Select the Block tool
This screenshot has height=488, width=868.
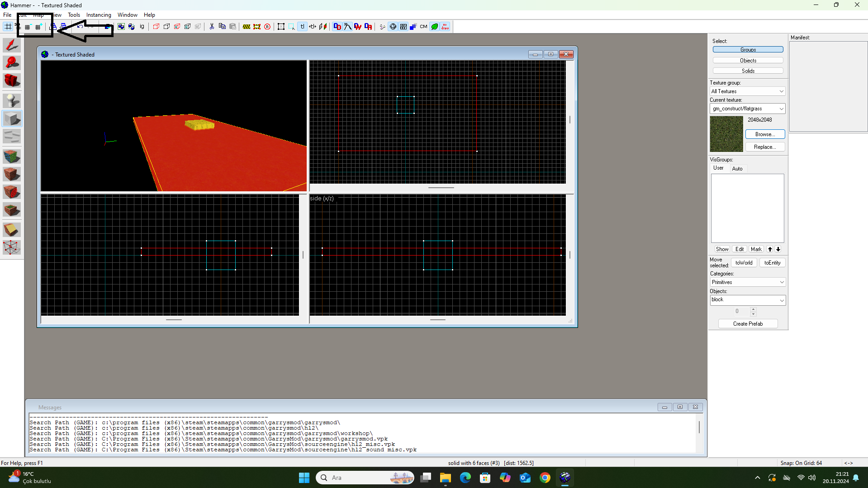tap(12, 119)
